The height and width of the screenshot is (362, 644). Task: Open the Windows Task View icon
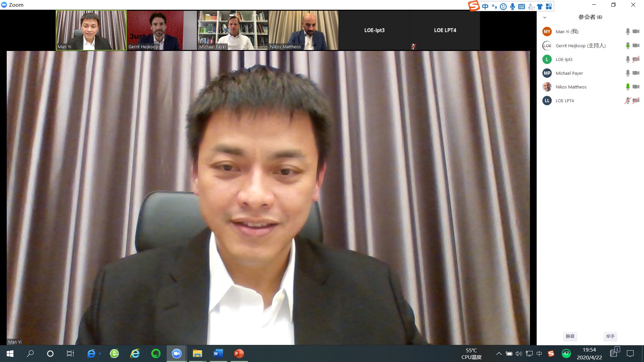[70, 354]
